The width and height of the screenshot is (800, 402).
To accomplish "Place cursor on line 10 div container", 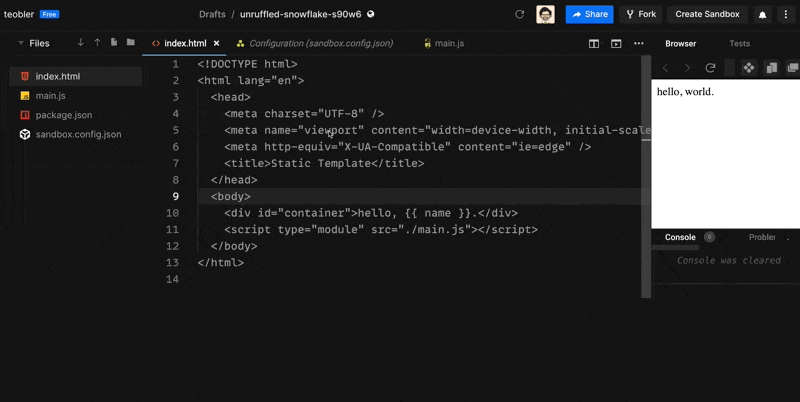I will click(371, 213).
